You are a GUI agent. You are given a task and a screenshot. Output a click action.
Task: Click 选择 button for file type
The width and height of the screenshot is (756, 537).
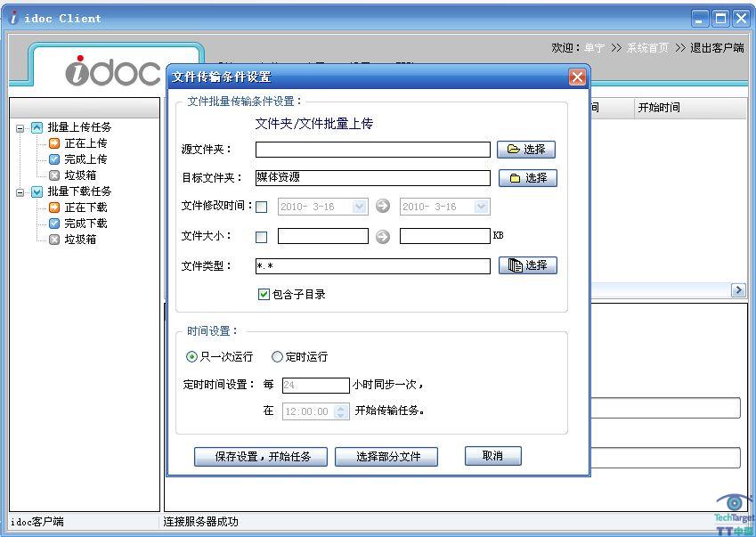coord(527,265)
